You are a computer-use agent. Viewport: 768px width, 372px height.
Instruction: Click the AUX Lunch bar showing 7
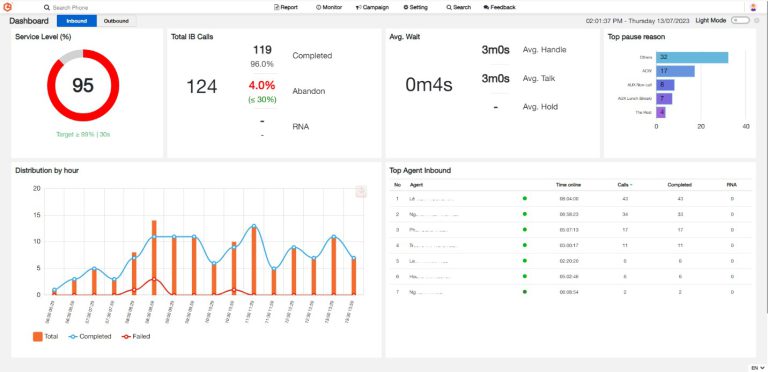[x=664, y=98]
